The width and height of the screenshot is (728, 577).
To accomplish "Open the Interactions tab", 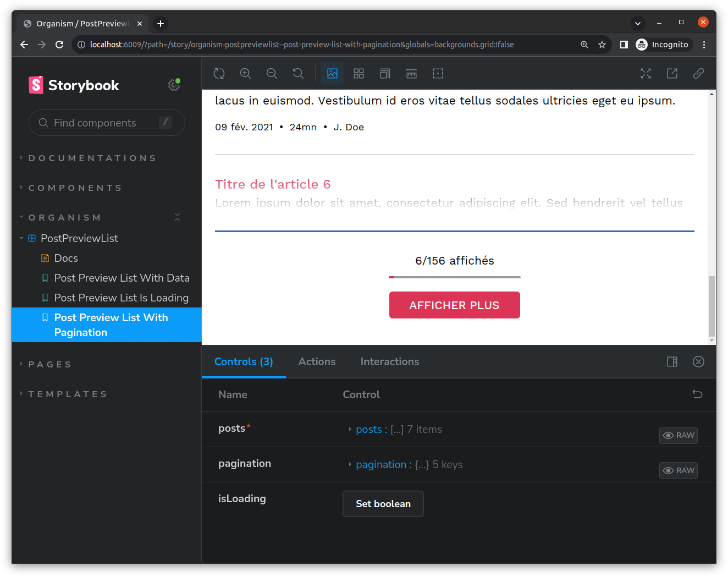I will click(x=390, y=361).
